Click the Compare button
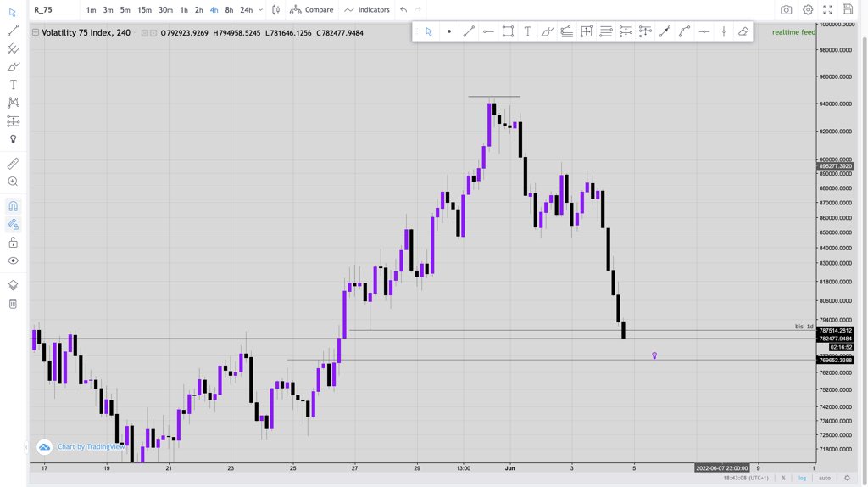The image size is (868, 487). coord(312,10)
